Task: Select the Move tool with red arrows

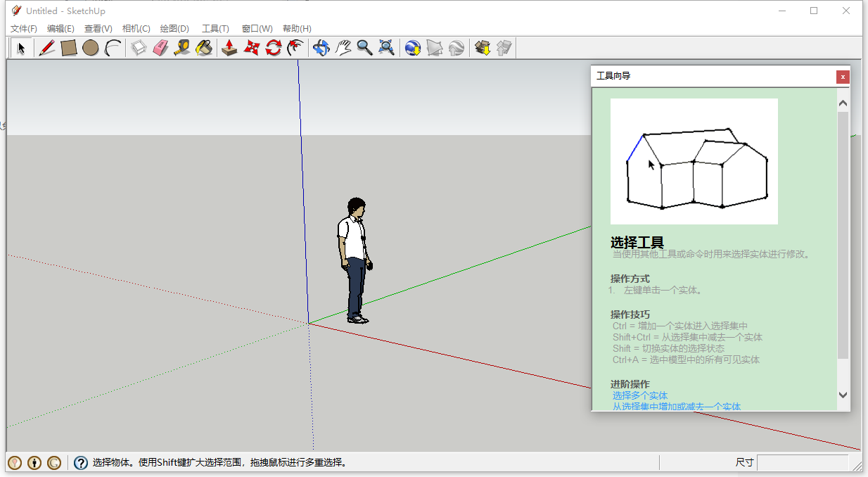Action: [251, 48]
